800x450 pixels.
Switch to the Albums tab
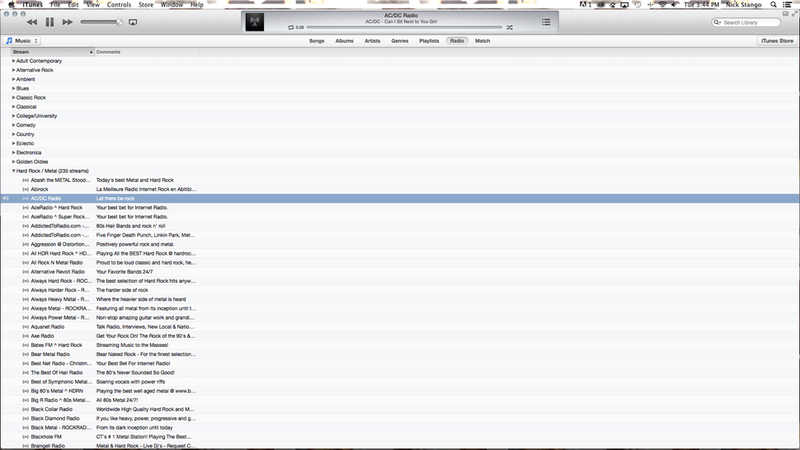click(344, 41)
